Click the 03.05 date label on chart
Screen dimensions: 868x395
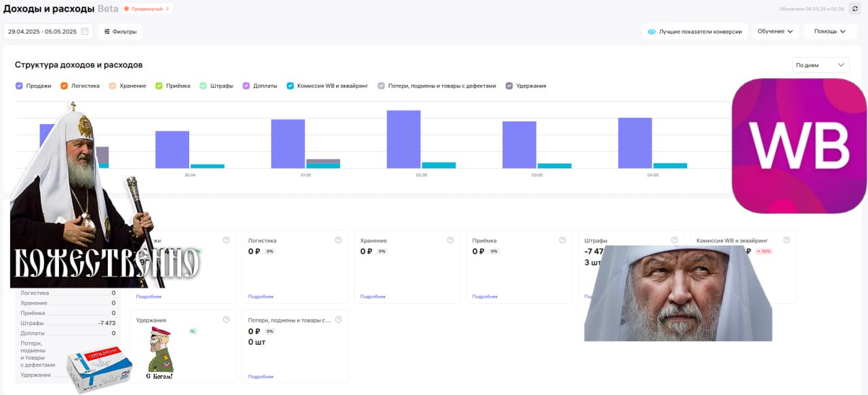coord(537,175)
